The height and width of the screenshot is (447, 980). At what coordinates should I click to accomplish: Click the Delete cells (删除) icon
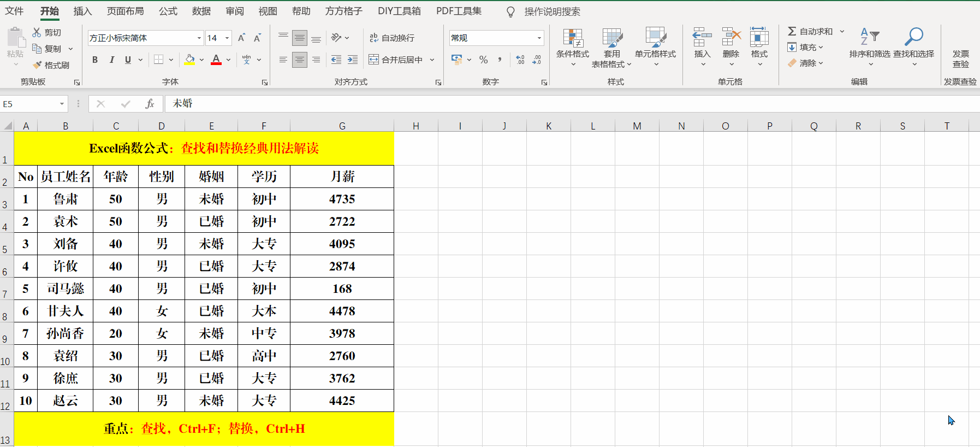coord(731,37)
